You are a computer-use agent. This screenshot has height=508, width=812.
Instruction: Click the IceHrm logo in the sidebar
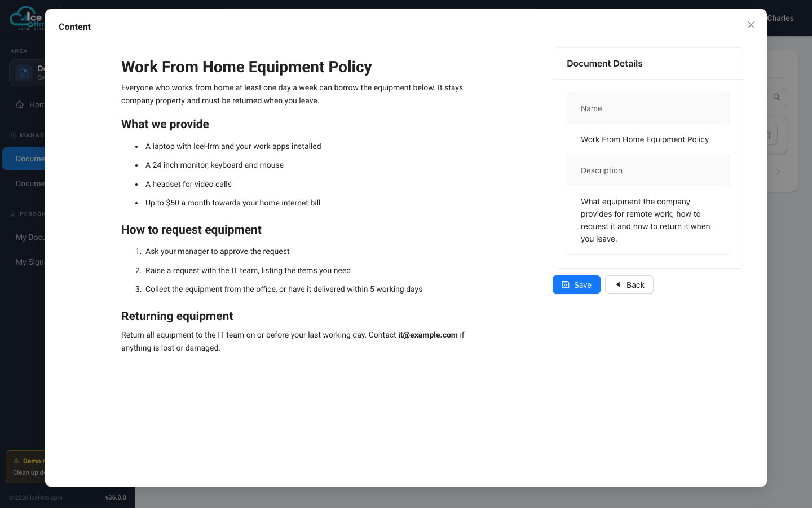27,17
